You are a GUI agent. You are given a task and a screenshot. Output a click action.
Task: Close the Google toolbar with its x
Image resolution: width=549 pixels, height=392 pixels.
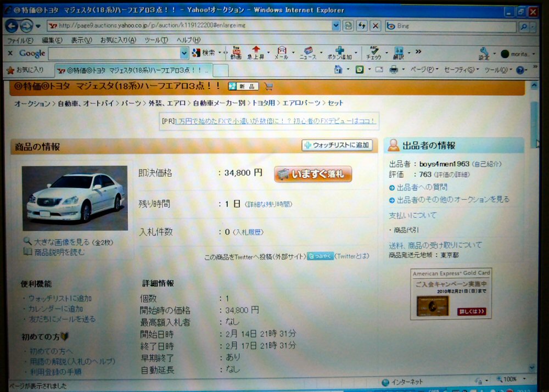click(x=10, y=53)
